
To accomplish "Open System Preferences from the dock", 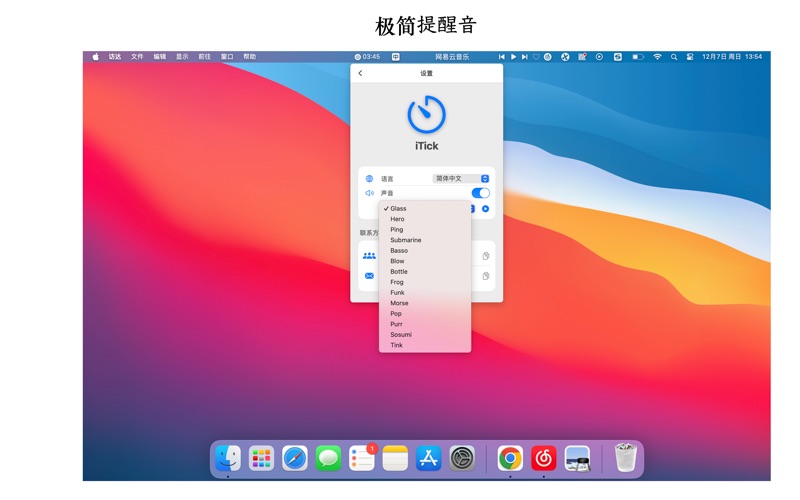I will pyautogui.click(x=462, y=458).
